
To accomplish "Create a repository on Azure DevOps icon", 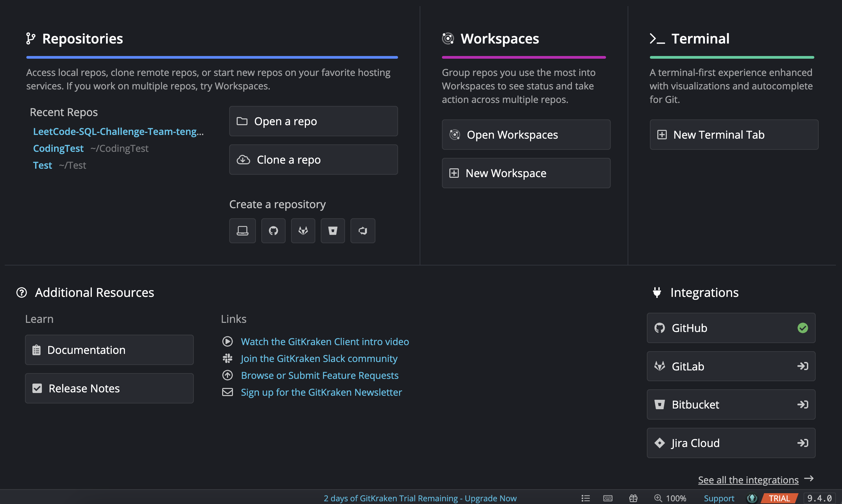I will pos(363,231).
